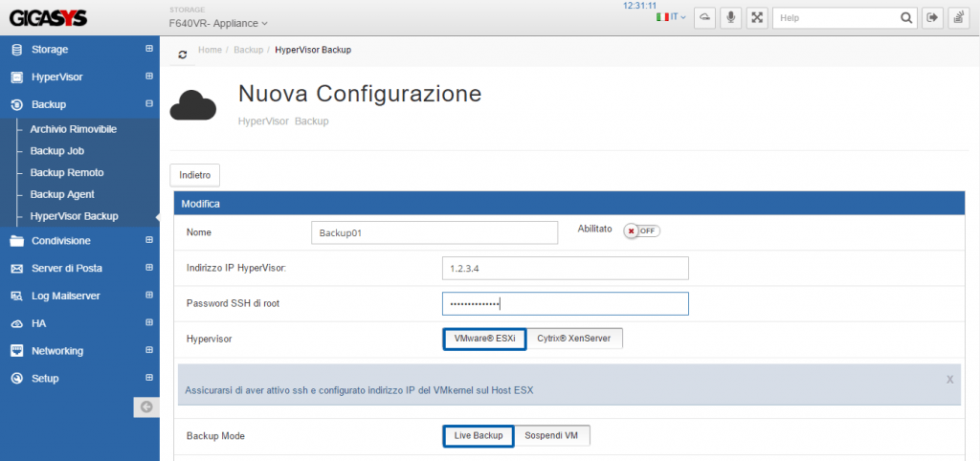Click the Nome input field

tap(434, 232)
